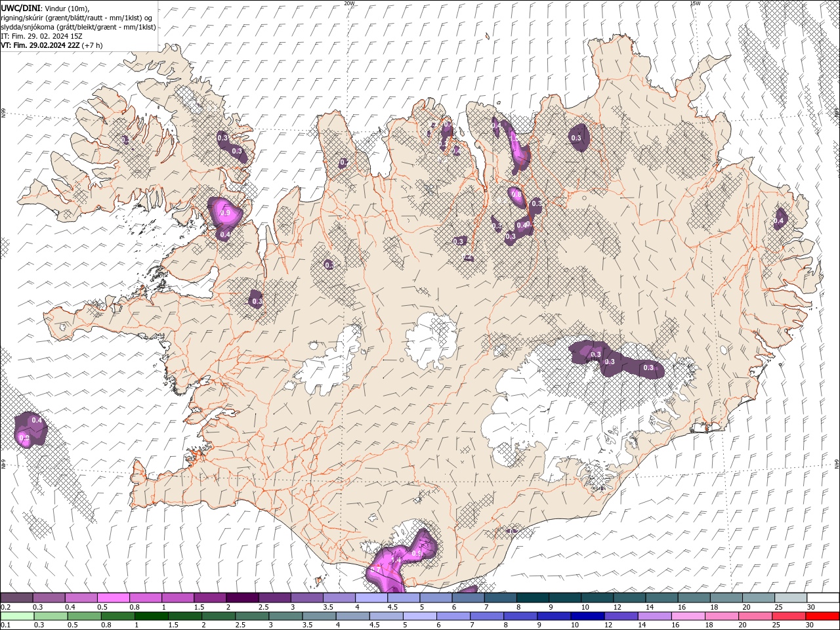The height and width of the screenshot is (630, 840).
Task: Click the 20W longitude label
Action: point(349,3)
